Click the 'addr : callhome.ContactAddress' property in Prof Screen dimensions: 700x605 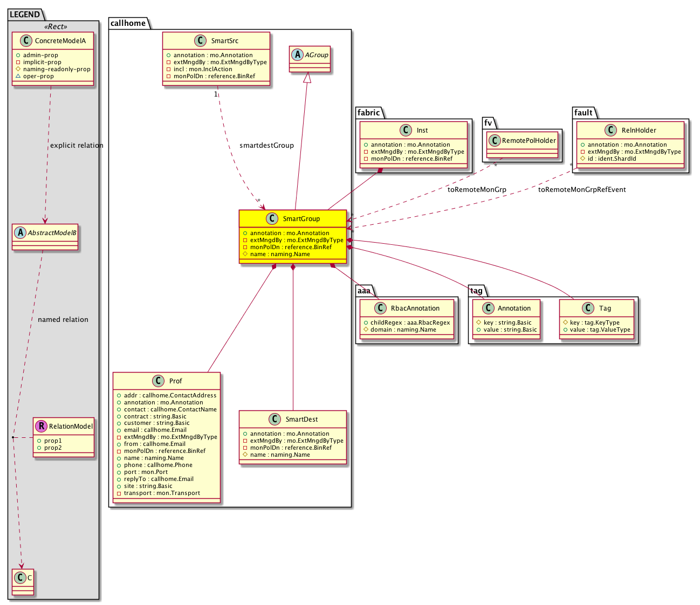pyautogui.click(x=170, y=395)
